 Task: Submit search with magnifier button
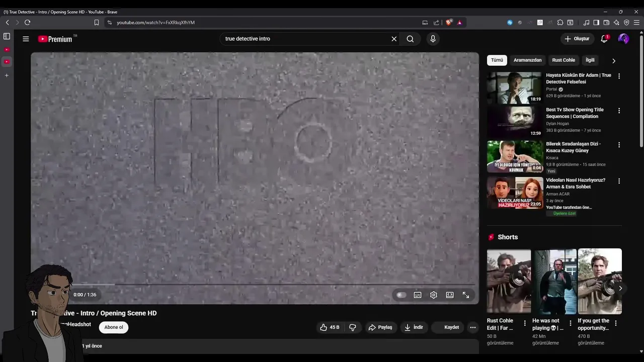pyautogui.click(x=410, y=39)
